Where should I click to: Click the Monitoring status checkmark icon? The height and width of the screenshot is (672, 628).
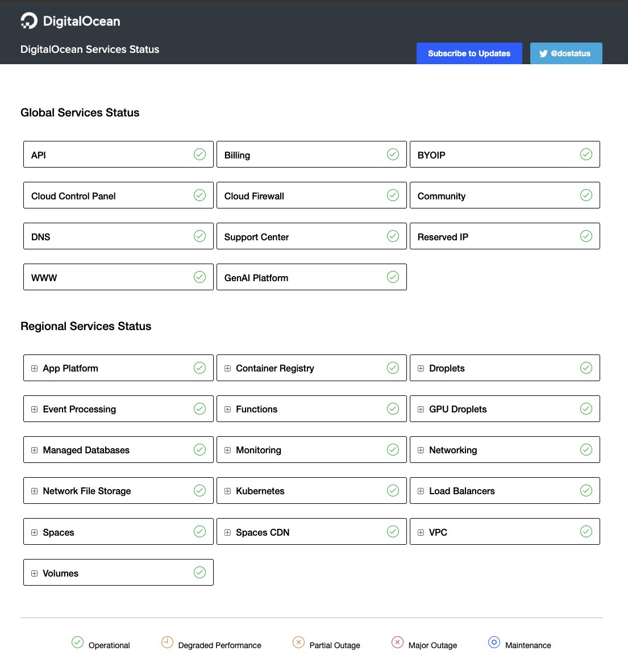click(393, 450)
